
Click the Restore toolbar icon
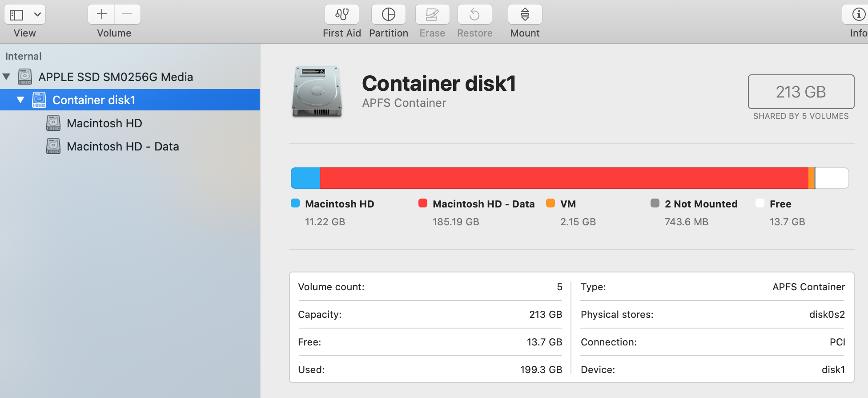[x=474, y=14]
